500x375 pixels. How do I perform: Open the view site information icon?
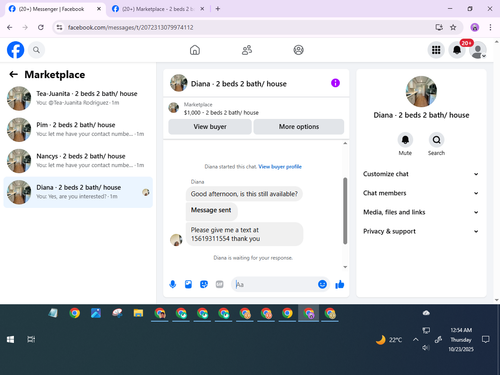tap(59, 27)
